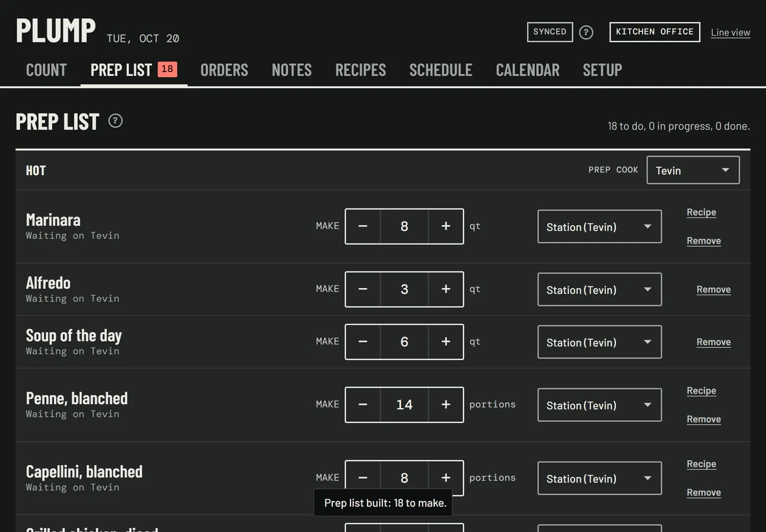
Task: Click the Penne, blanched quantity field
Action: 404,405
